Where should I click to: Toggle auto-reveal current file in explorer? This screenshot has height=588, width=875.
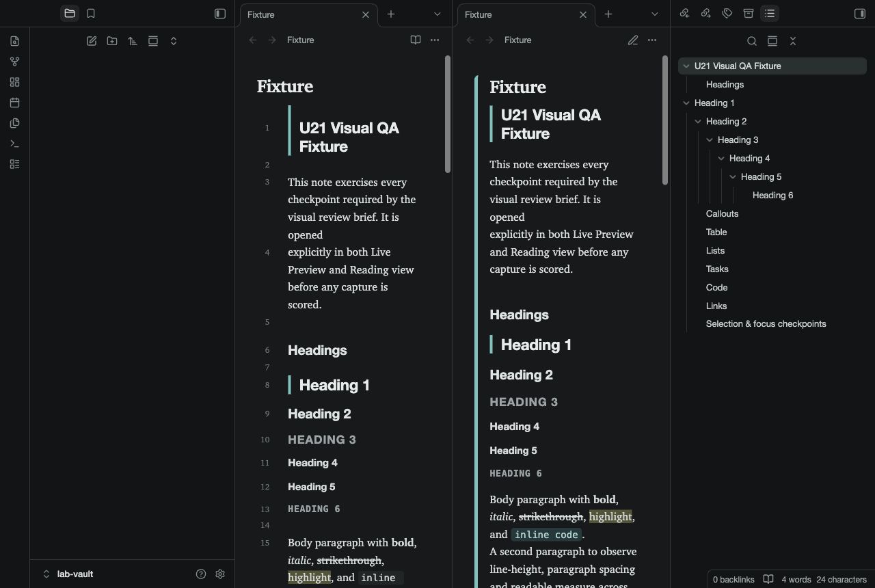153,41
